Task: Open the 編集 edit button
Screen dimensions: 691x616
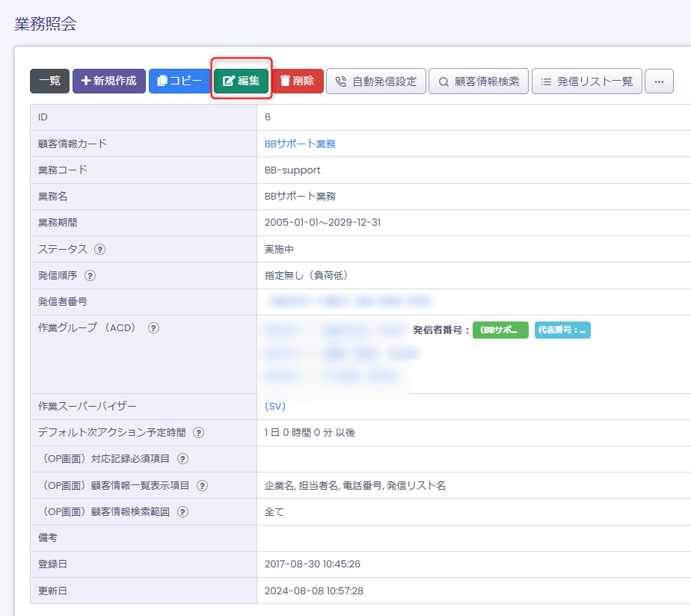Action: (x=241, y=81)
